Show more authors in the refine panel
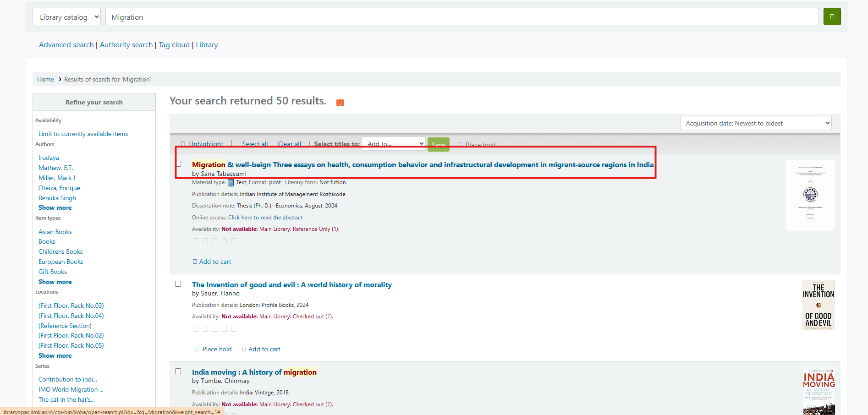The height and width of the screenshot is (415, 868). [x=55, y=208]
